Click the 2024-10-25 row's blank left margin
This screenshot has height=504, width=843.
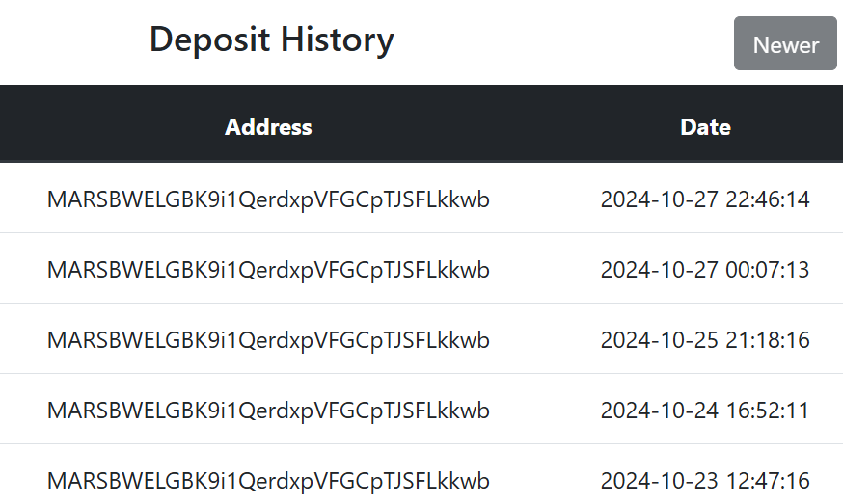tap(21, 339)
